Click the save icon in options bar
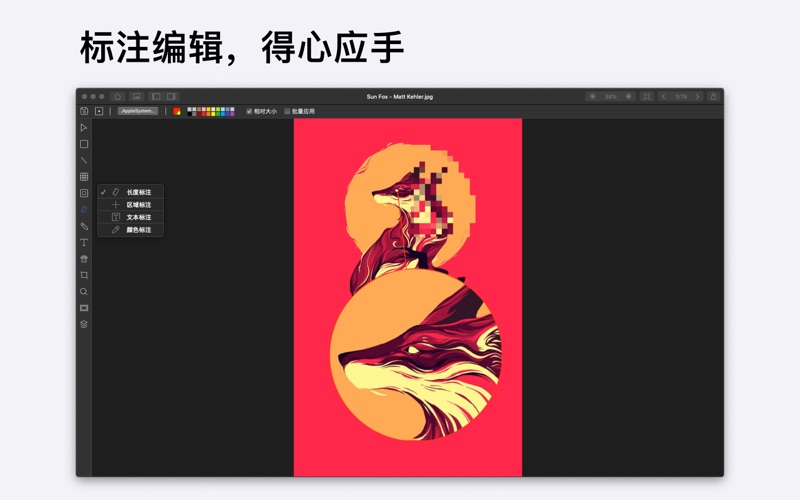This screenshot has height=500, width=800. point(84,111)
